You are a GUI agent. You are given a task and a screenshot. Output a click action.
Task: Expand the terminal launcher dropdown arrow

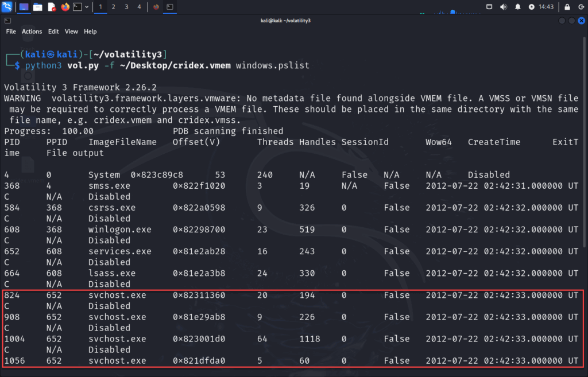[x=87, y=7]
